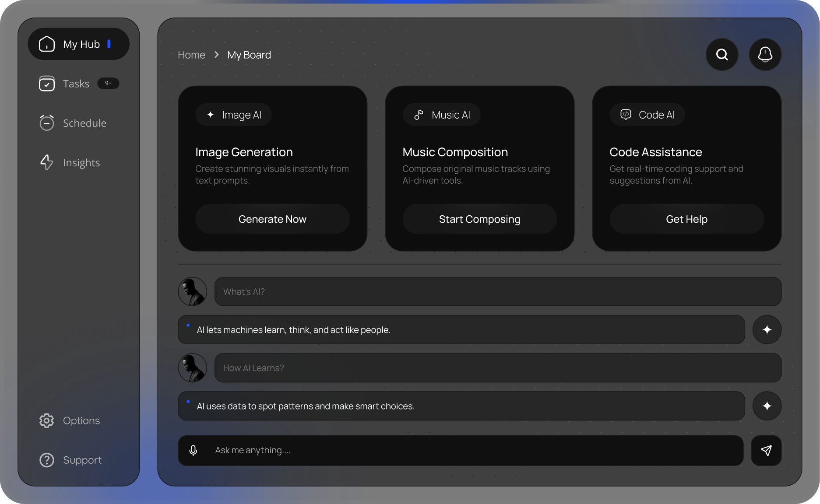Screen dimensions: 820x504
Task: Navigate using the Home breadcrumb link
Action: coord(191,54)
